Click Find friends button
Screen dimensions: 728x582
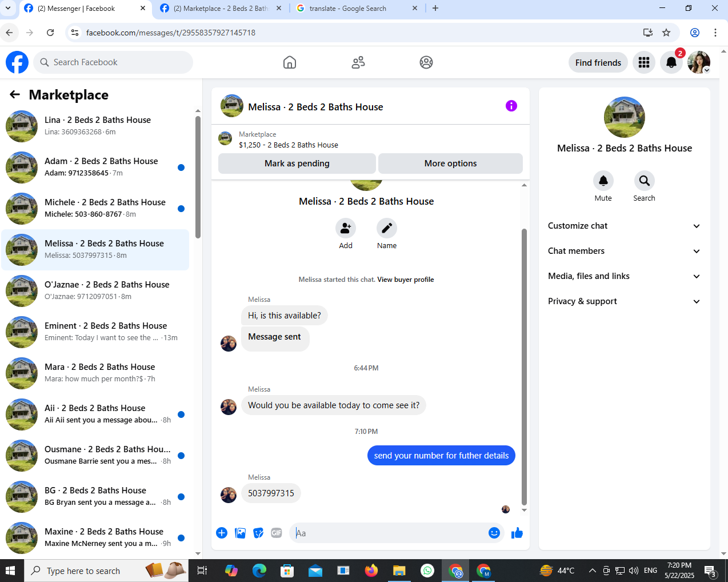click(x=598, y=63)
